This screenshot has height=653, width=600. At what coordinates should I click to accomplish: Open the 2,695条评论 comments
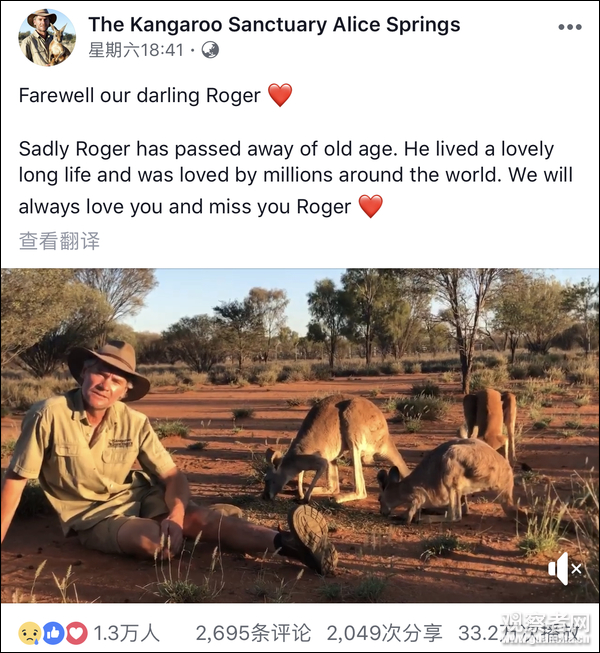[x=253, y=632]
